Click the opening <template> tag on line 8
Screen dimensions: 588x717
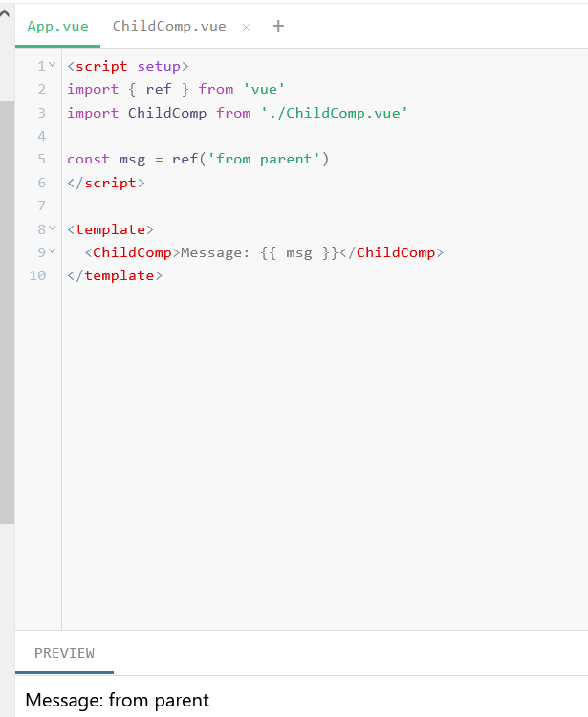coord(110,229)
